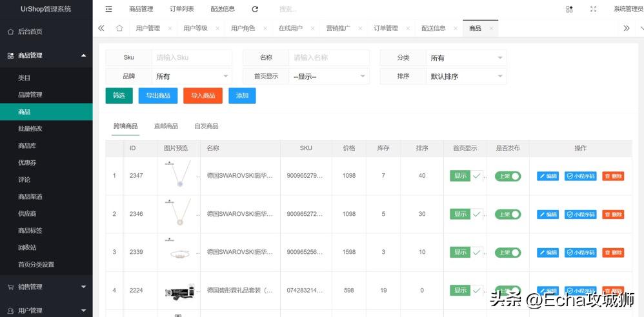644x317 pixels.
Task: Open 优惠券 in sidebar
Action: 46,163
